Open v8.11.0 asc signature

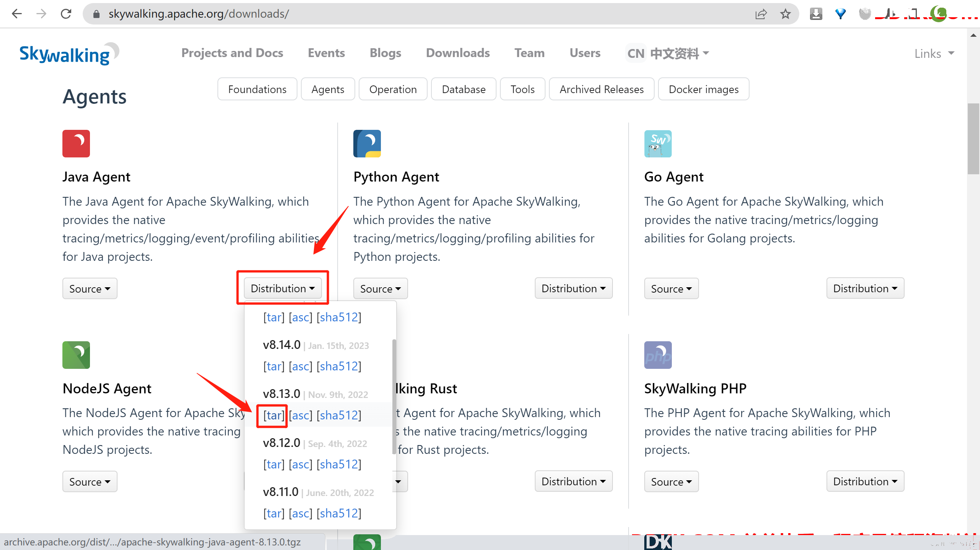(301, 513)
